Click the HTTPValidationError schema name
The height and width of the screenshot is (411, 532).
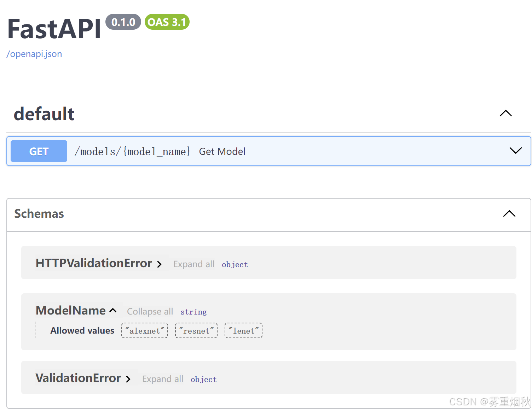pyautogui.click(x=94, y=263)
